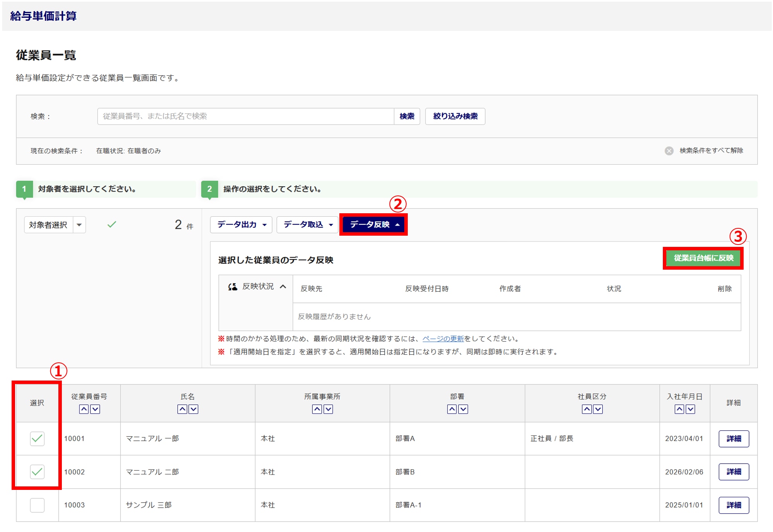Collapse the 反映状況 section chevron
This screenshot has width=773, height=532.
tap(283, 287)
